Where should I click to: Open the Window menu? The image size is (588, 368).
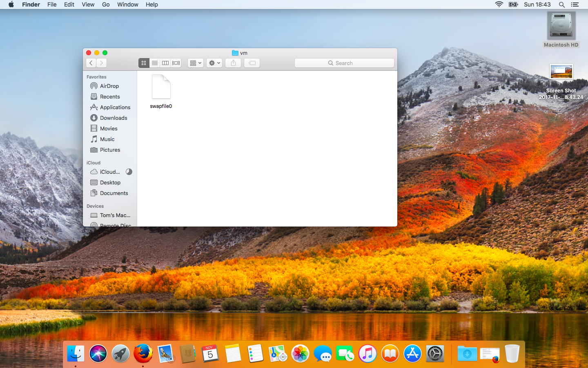click(x=127, y=4)
